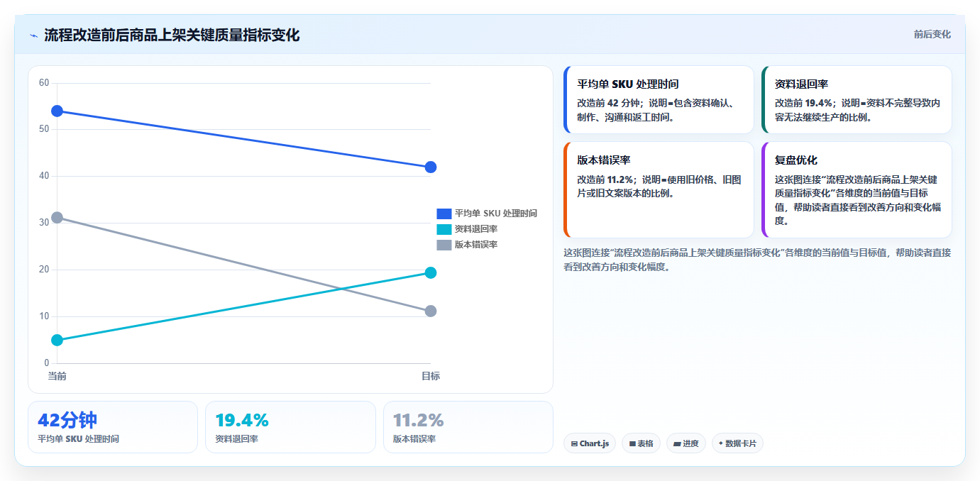The height and width of the screenshot is (481, 980).
Task: Click the lightning icon beside the dashboard title
Action: (34, 35)
